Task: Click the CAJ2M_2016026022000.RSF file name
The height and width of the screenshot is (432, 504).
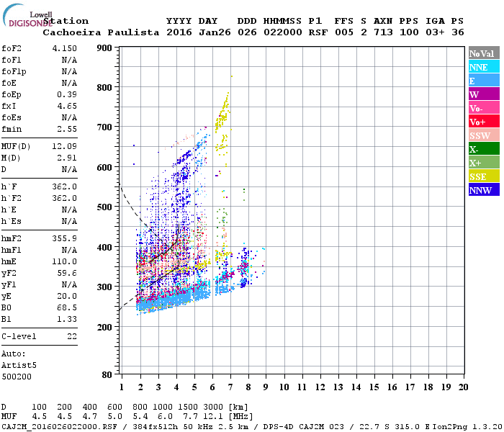Action: [59, 426]
